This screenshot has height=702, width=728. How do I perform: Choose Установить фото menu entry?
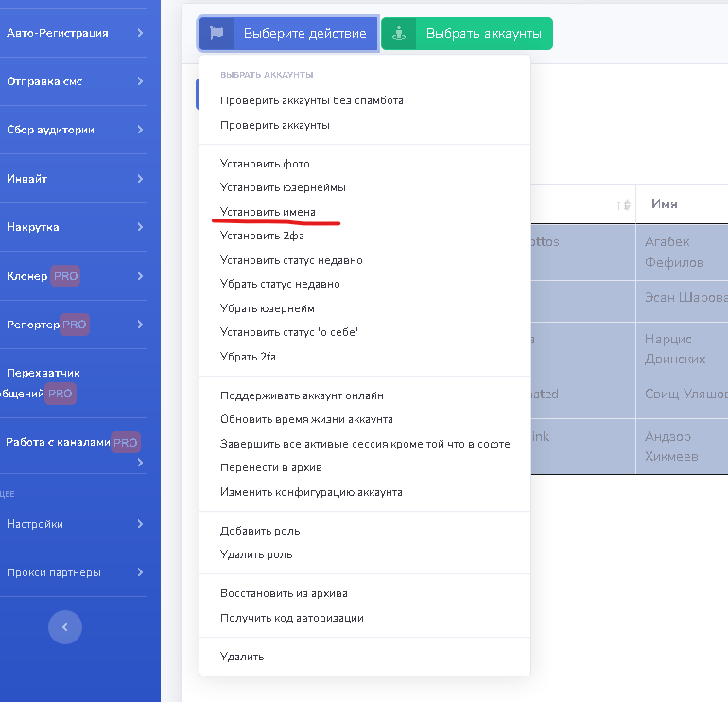click(x=265, y=164)
